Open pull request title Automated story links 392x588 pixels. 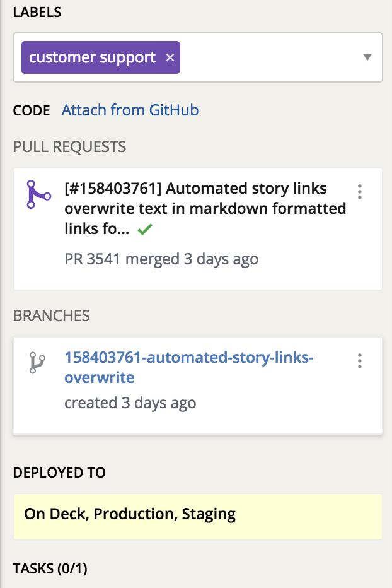pyautogui.click(x=205, y=208)
